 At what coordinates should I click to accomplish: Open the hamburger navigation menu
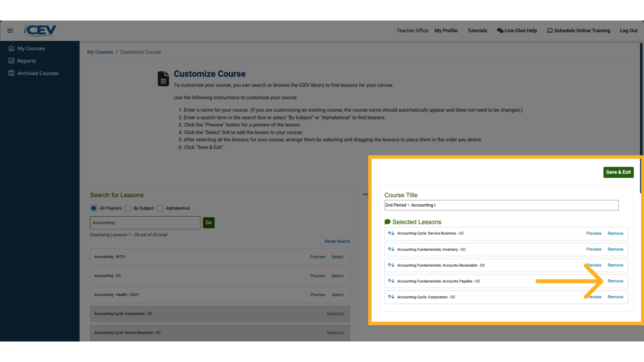coord(10,31)
